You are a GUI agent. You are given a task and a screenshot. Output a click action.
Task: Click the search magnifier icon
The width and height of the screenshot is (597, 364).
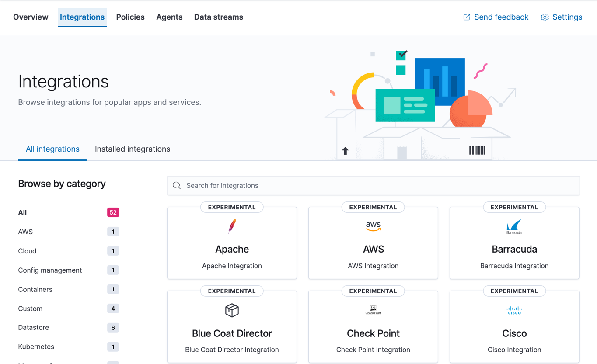click(176, 185)
